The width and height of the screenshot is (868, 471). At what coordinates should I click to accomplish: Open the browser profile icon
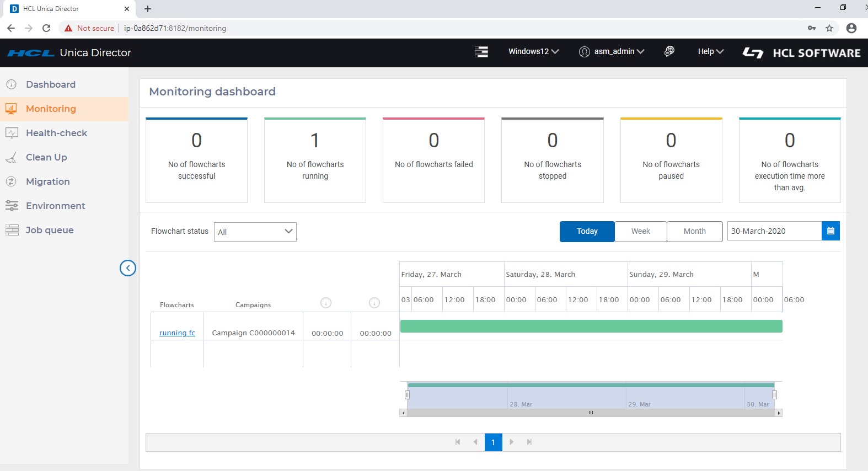851,28
